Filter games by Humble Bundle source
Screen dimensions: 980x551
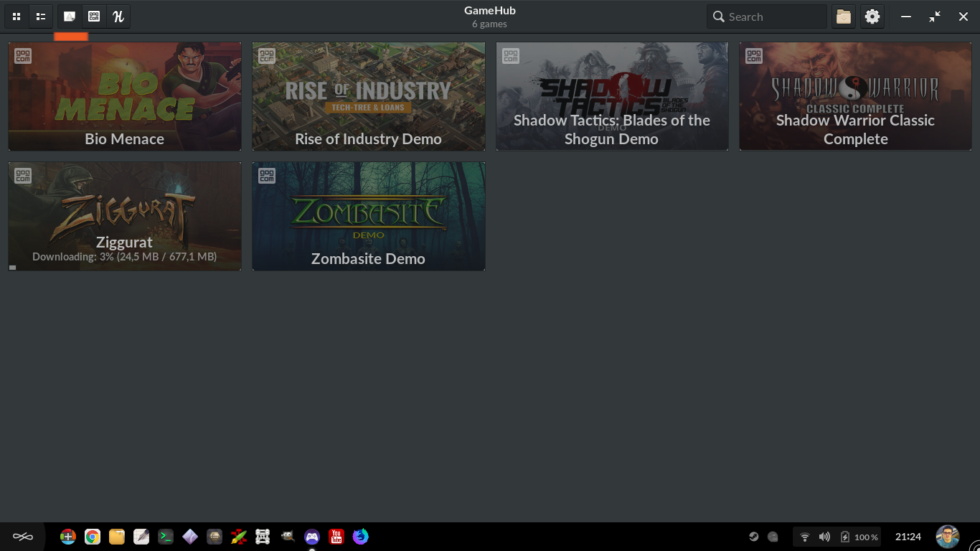click(x=118, y=17)
